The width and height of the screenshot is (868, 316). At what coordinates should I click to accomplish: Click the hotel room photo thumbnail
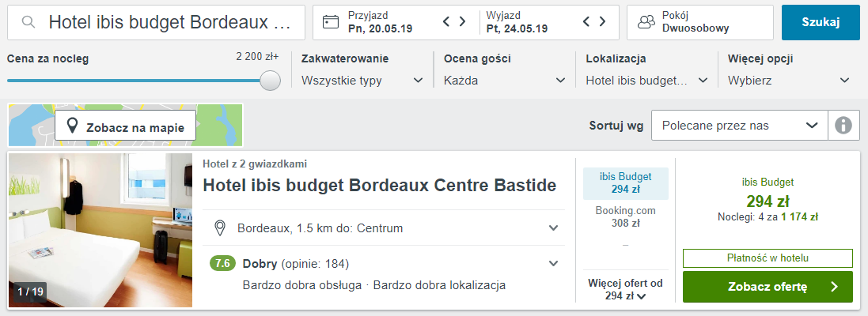100,229
